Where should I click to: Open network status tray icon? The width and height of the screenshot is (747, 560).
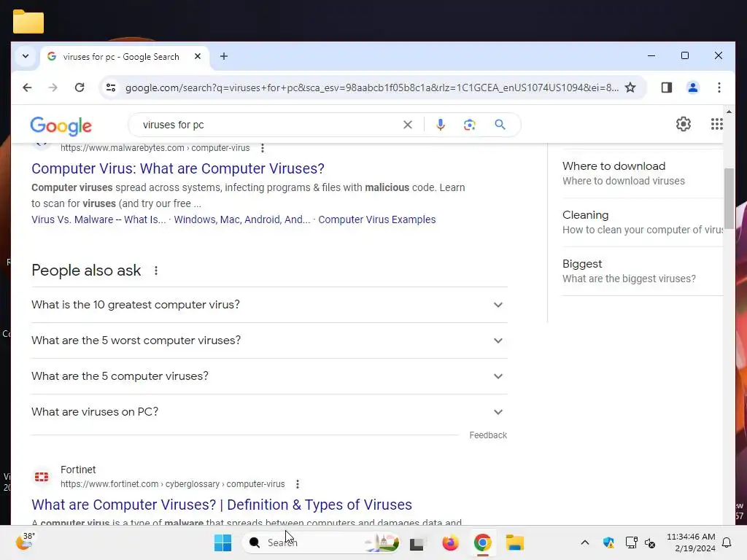click(631, 542)
